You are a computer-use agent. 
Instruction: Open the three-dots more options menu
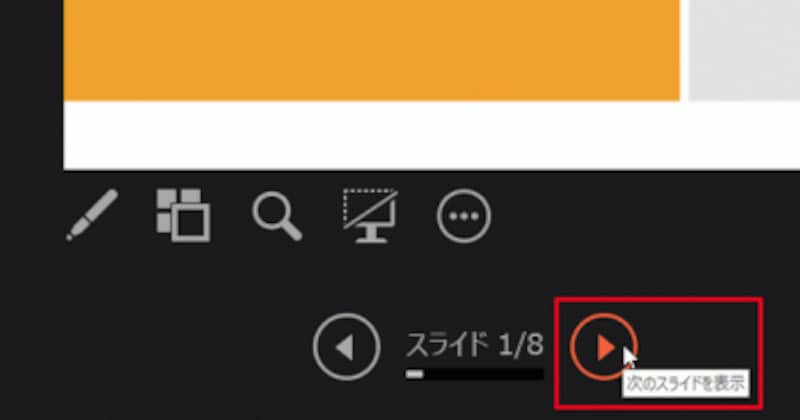(x=464, y=216)
